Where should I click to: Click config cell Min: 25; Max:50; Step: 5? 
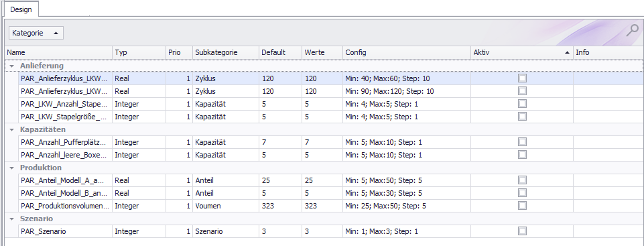[x=407, y=205]
